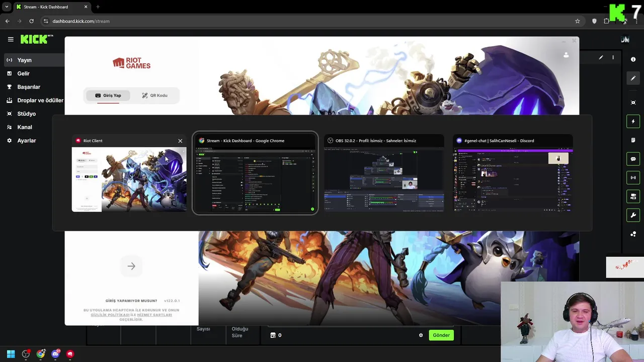This screenshot has width=644, height=362.
Task: Open Droplar ve ödüller in sidebar
Action: coord(35,101)
